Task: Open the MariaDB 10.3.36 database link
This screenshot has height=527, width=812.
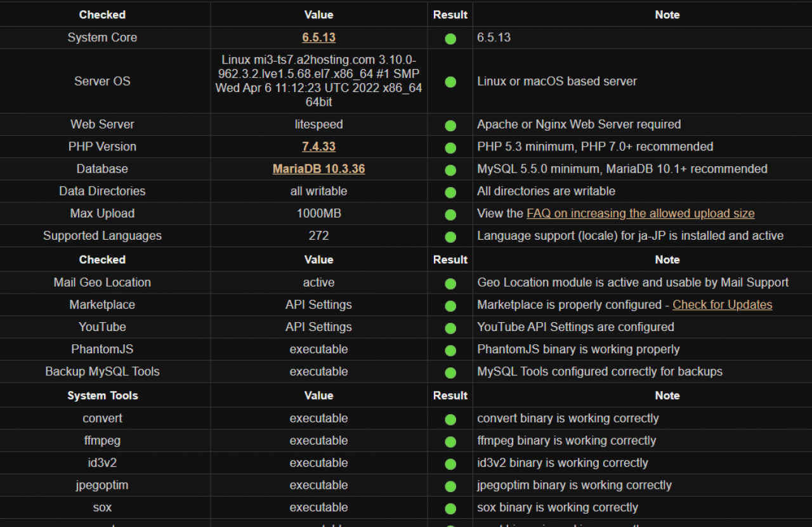Action: (318, 169)
